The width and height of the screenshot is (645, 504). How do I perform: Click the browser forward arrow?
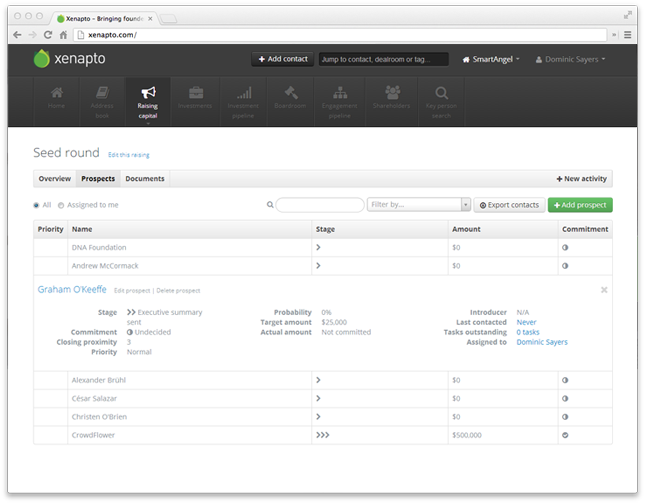pyautogui.click(x=32, y=35)
